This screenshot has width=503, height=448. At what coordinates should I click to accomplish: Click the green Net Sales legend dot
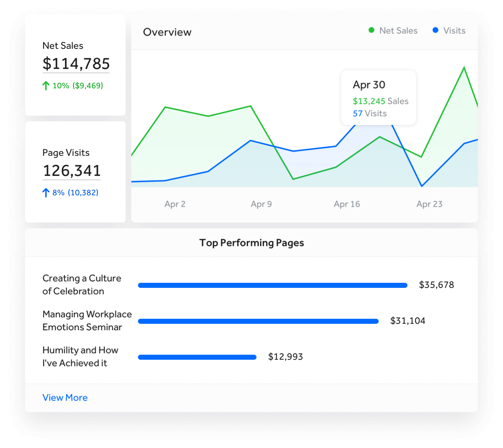pos(371,31)
